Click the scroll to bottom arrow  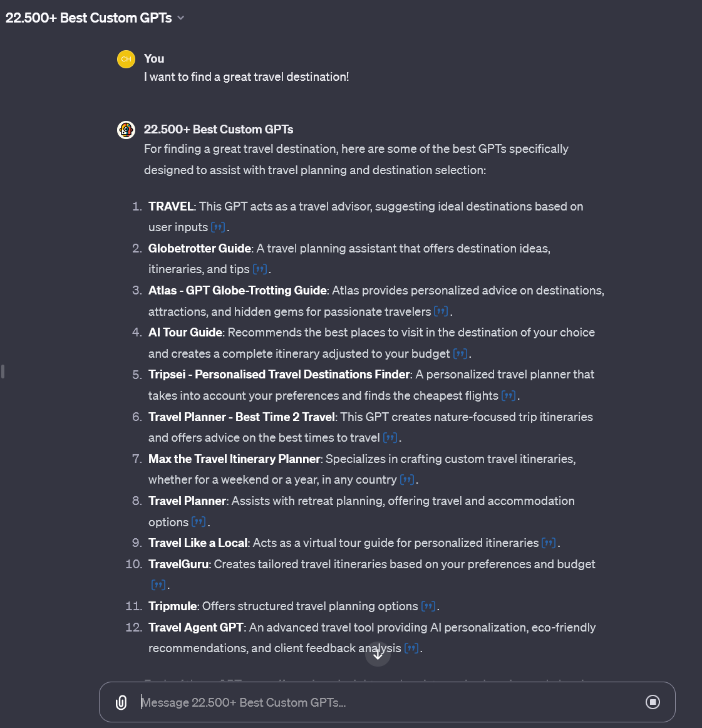click(378, 654)
